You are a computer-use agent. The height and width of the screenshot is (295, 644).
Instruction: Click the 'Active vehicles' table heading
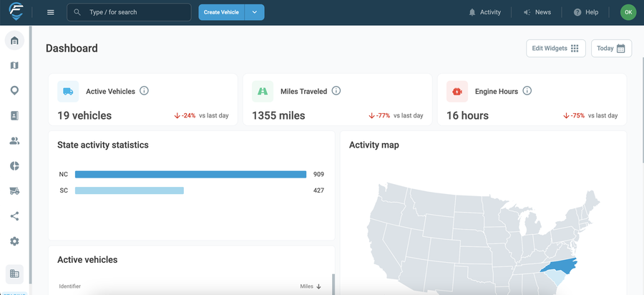pyautogui.click(x=87, y=260)
